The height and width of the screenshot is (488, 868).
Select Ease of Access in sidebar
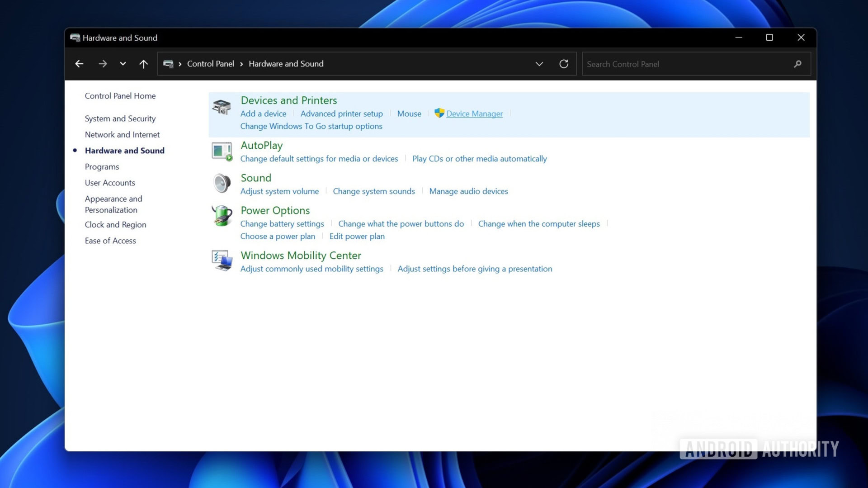coord(110,240)
